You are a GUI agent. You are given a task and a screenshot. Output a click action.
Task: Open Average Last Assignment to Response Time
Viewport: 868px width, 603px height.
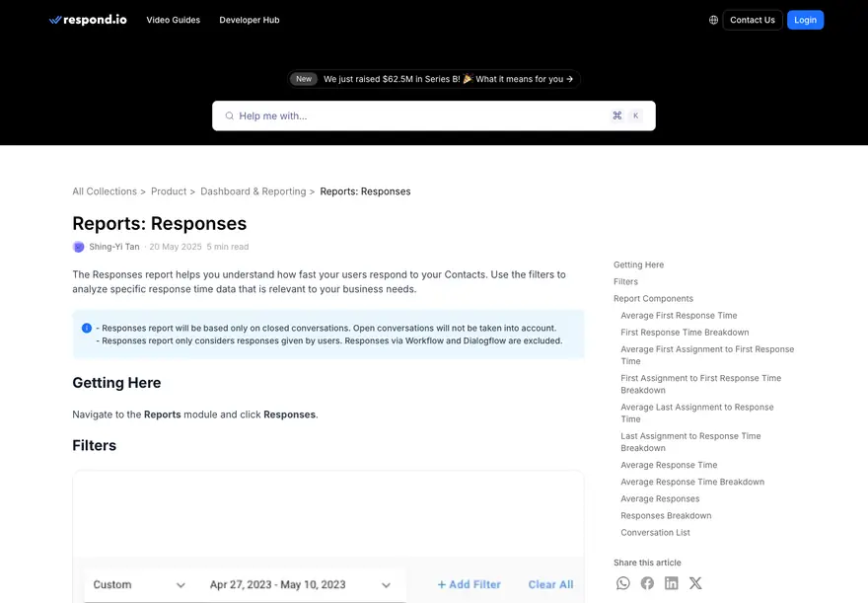[x=697, y=414]
